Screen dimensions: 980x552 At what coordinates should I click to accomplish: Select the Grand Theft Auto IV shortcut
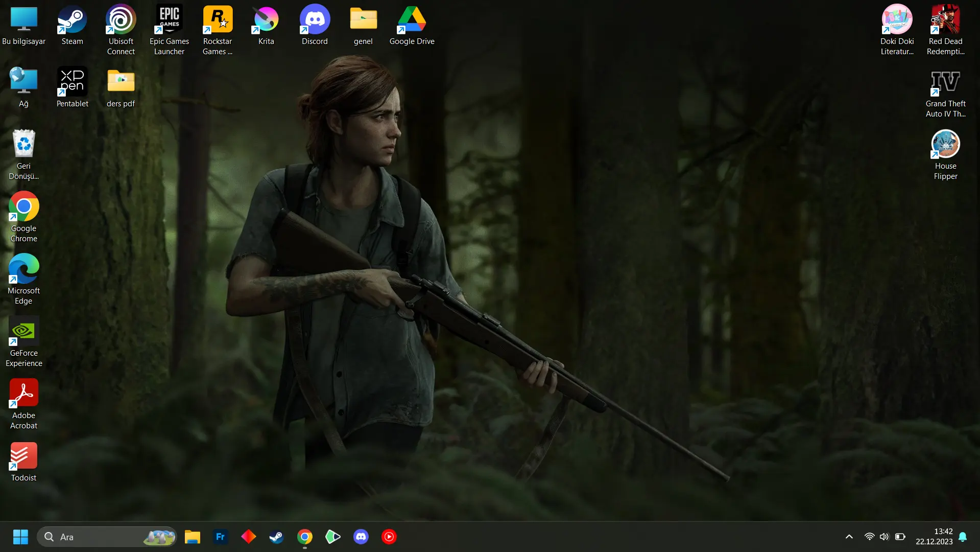coord(946,93)
